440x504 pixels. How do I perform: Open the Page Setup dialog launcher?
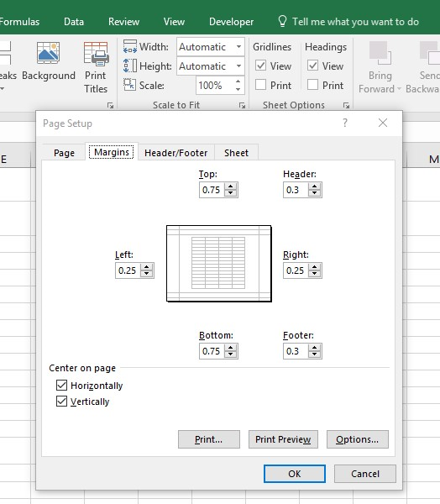tap(110, 105)
